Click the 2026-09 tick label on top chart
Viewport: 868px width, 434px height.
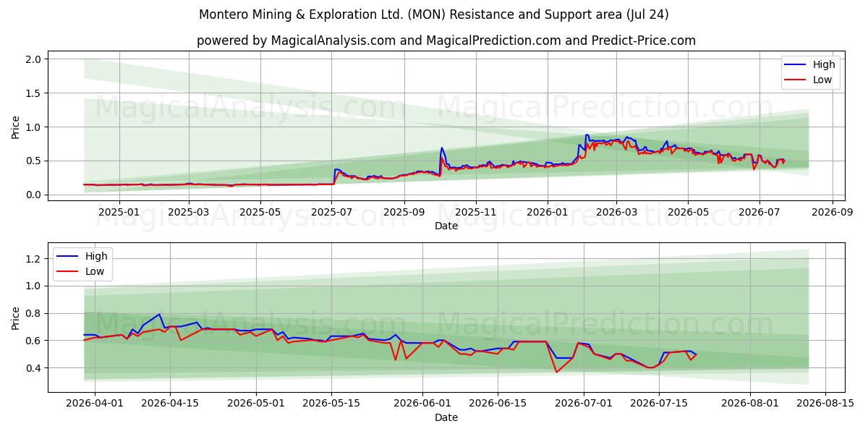pyautogui.click(x=833, y=212)
